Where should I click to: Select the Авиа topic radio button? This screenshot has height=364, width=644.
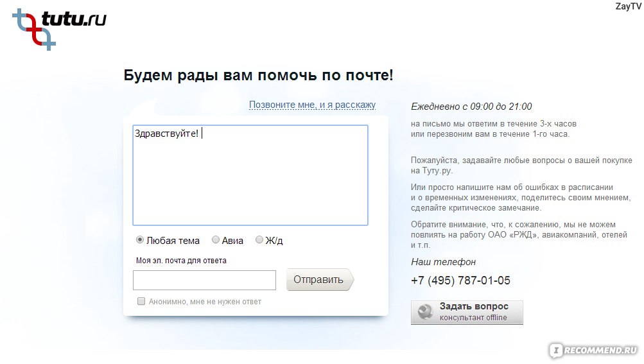(x=215, y=239)
